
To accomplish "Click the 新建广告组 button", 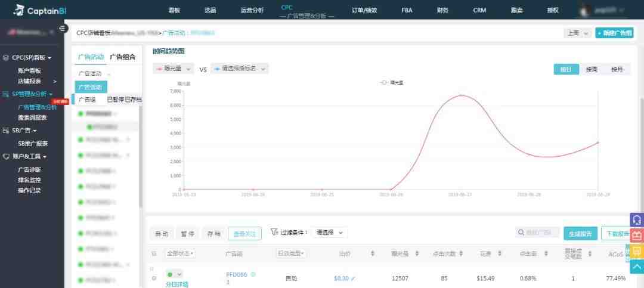I will [614, 33].
